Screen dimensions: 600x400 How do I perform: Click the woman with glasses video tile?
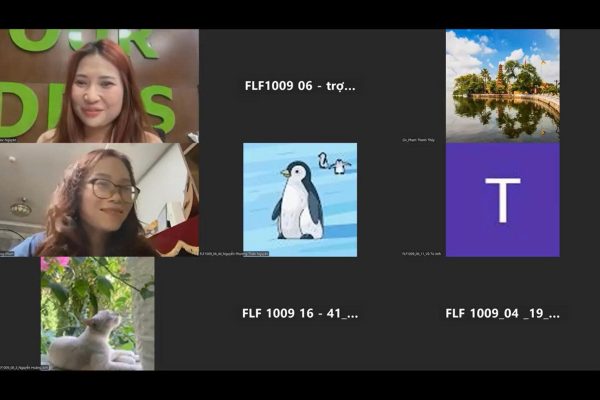tap(99, 200)
